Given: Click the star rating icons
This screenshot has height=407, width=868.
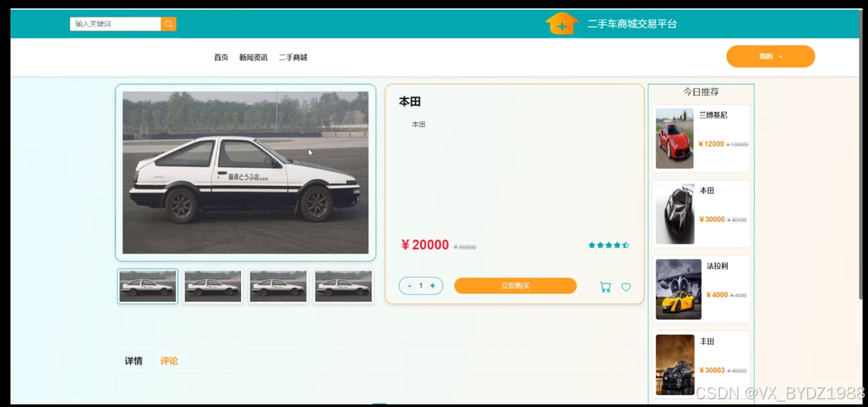Looking at the screenshot, I should click(608, 245).
